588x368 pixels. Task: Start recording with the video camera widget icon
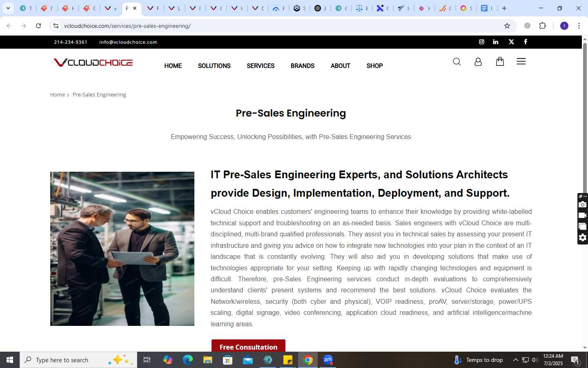(583, 215)
